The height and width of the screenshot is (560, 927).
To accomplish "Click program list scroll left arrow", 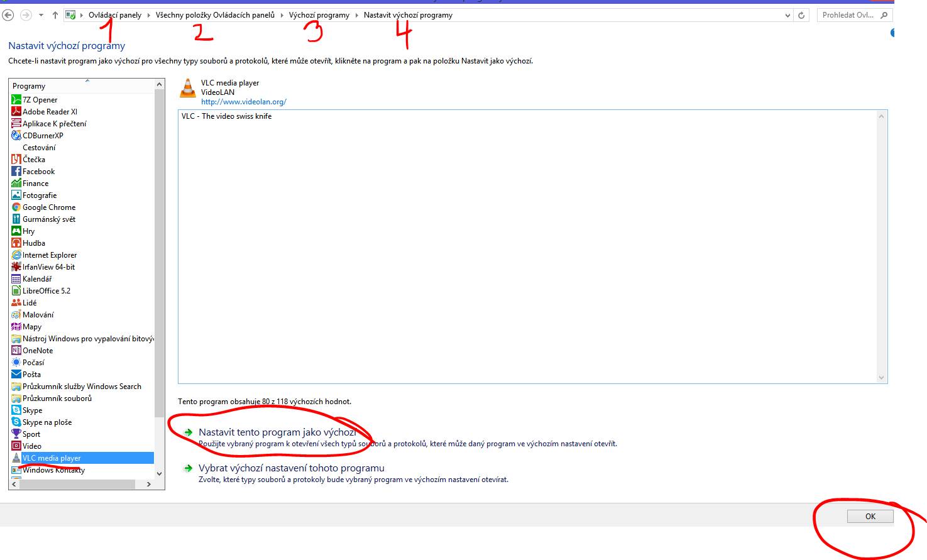I will 14,484.
